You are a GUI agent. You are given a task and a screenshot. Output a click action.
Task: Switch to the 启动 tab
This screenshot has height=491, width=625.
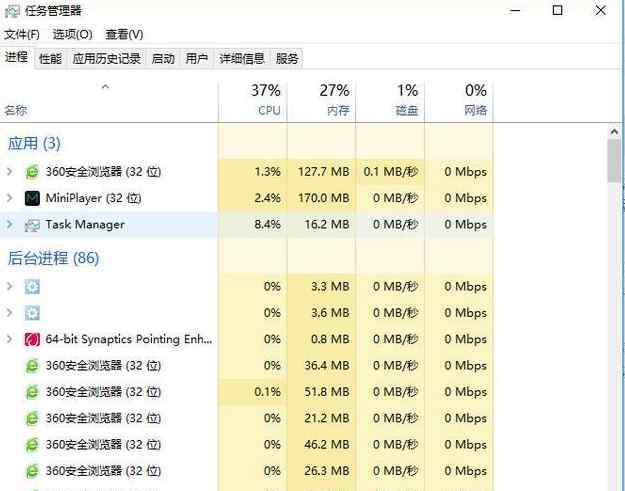pos(163,59)
